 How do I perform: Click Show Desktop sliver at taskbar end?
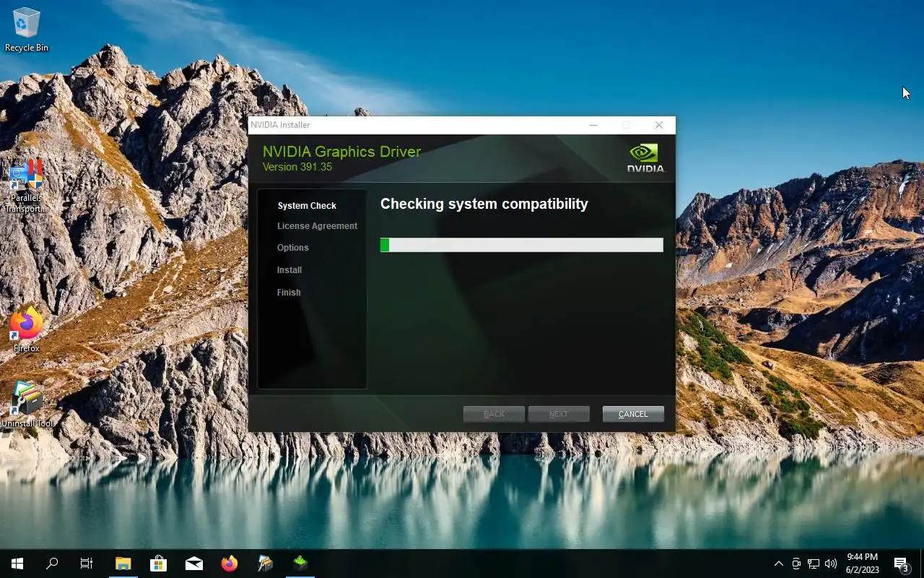[922, 564]
